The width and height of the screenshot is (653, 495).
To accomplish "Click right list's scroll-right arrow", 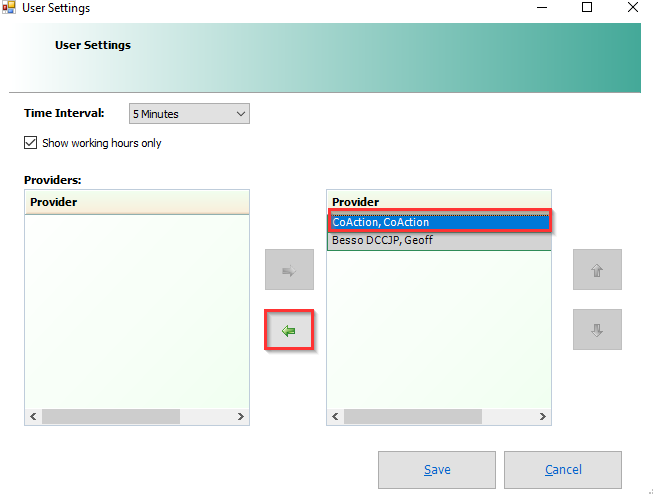I will (543, 416).
